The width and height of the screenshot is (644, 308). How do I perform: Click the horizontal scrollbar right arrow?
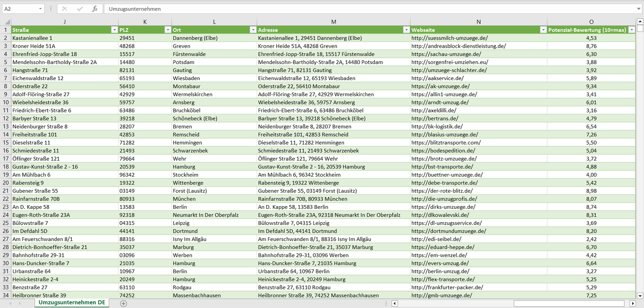632,303
